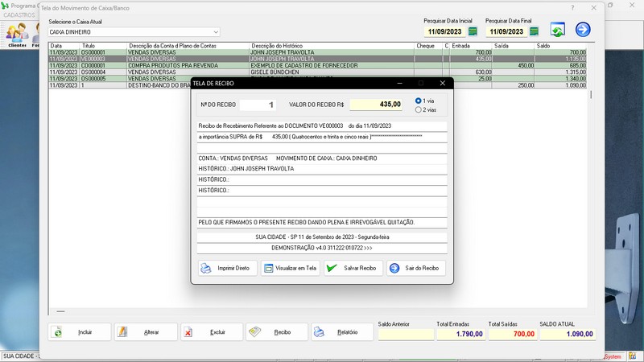Click the ticket icon on Recibo button
Viewport: 644px width, 362px height.
[254, 331]
